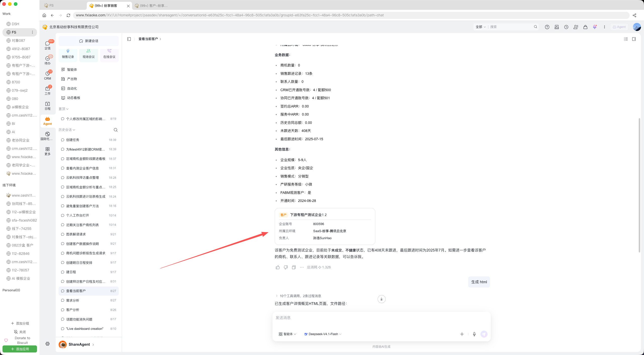Screen dimensions: 644x355
Task: Open the 动态看板 menu item
Action: pyautogui.click(x=89, y=98)
